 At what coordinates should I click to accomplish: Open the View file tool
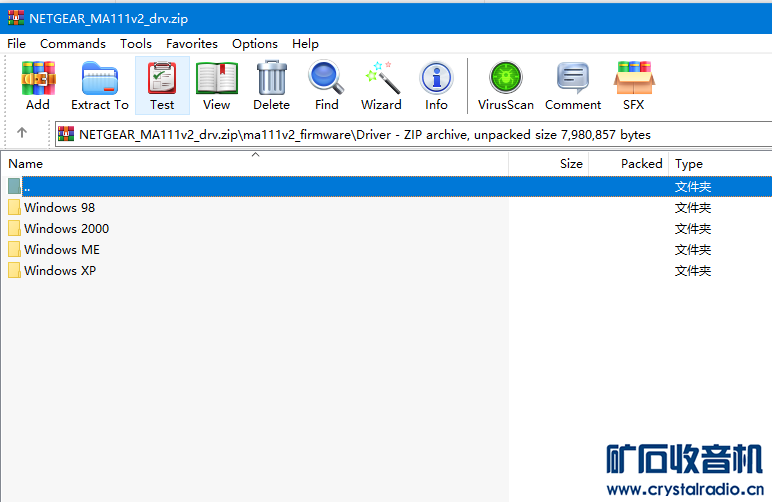point(217,78)
